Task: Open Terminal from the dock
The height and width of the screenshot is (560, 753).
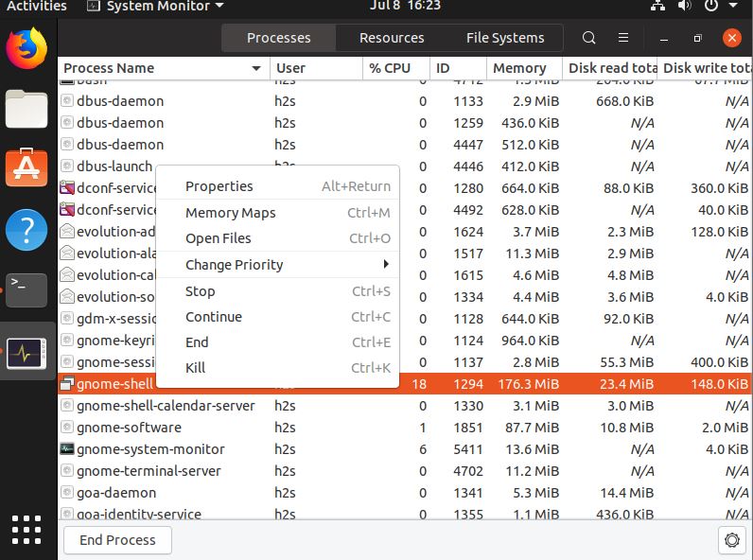Action: coord(26,290)
